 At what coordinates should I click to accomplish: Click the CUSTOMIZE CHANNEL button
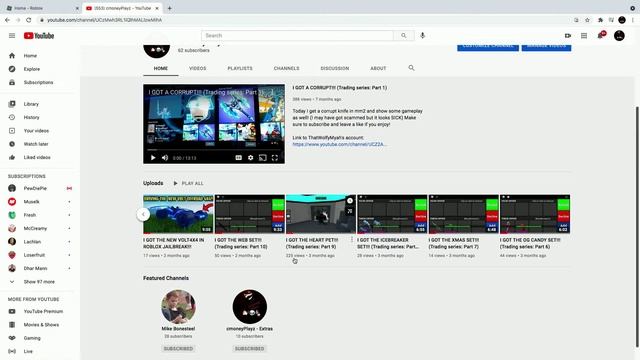(x=488, y=47)
